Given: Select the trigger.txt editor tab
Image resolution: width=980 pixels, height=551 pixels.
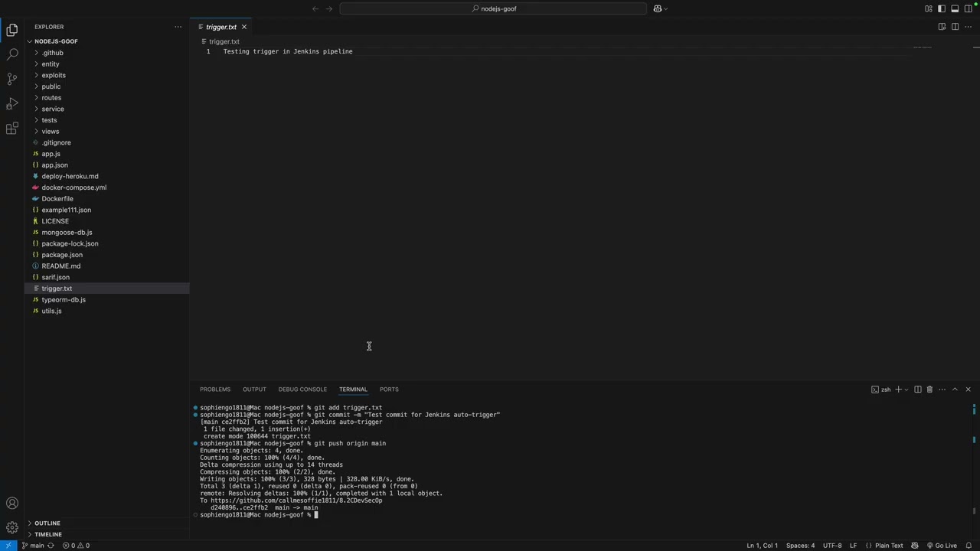Looking at the screenshot, I should click(221, 27).
